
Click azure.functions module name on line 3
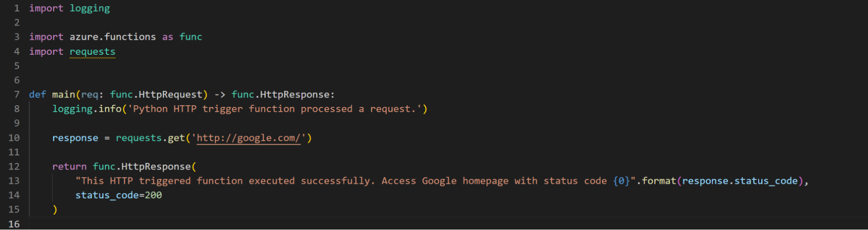pyautogui.click(x=112, y=37)
